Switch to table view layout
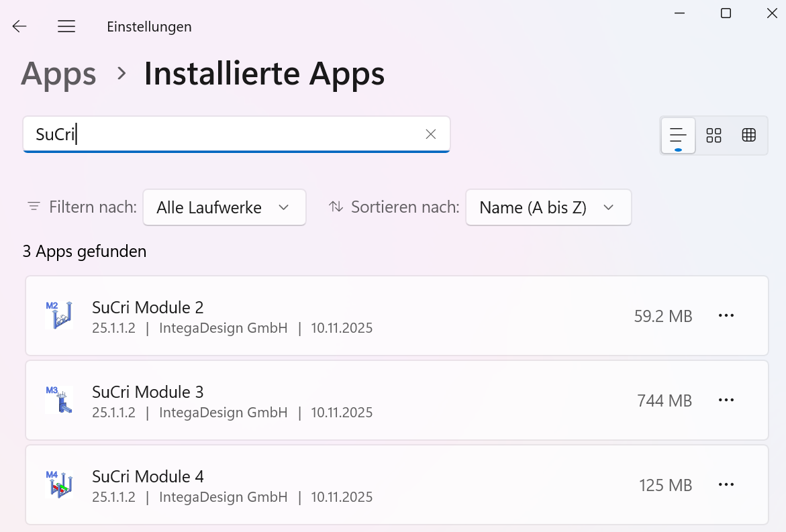 (x=749, y=136)
